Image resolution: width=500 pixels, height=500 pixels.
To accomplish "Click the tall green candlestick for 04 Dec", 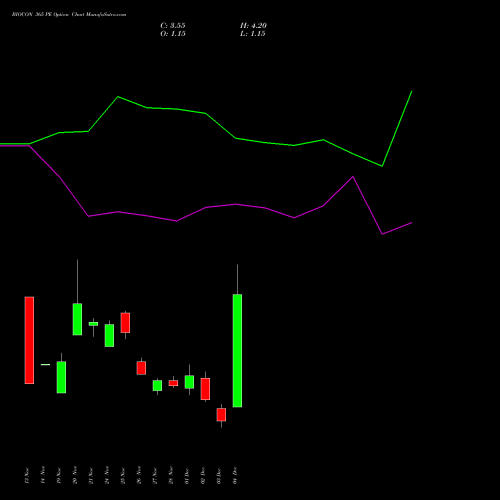I will coord(237,350).
